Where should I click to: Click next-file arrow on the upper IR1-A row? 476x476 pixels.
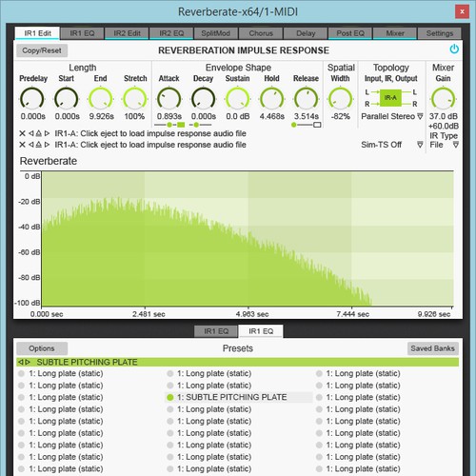[x=47, y=133]
